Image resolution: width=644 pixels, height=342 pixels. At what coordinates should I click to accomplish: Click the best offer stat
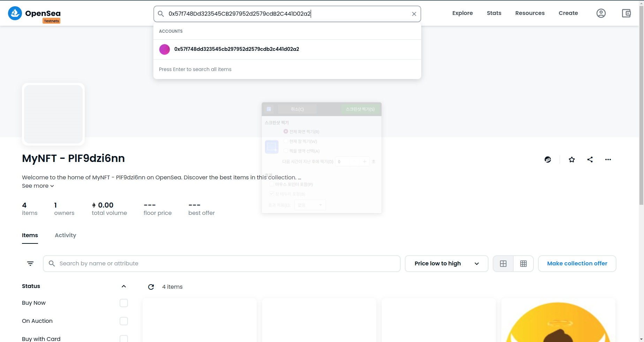202,209
